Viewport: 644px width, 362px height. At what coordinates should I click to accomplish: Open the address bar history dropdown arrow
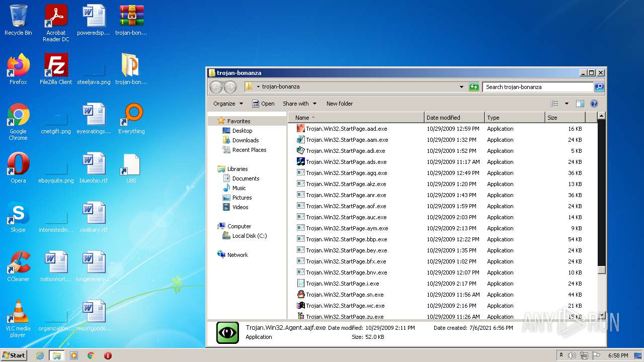click(x=462, y=87)
